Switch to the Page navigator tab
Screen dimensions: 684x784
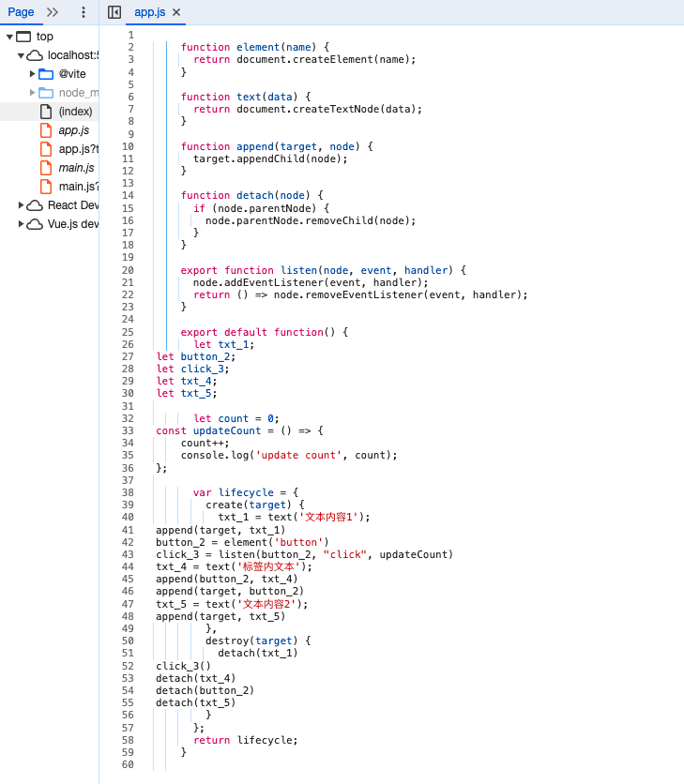pos(21,12)
